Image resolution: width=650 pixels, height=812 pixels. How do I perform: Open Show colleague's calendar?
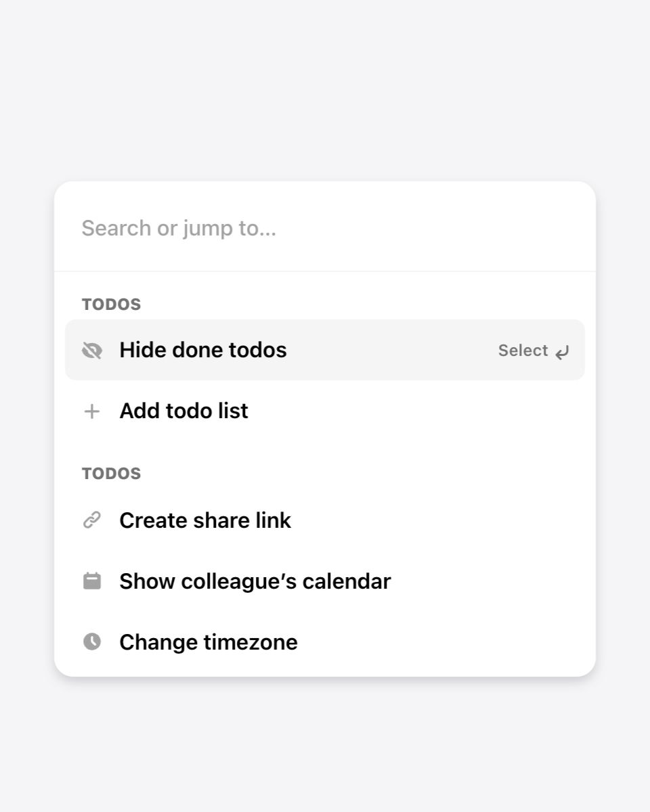(325, 581)
